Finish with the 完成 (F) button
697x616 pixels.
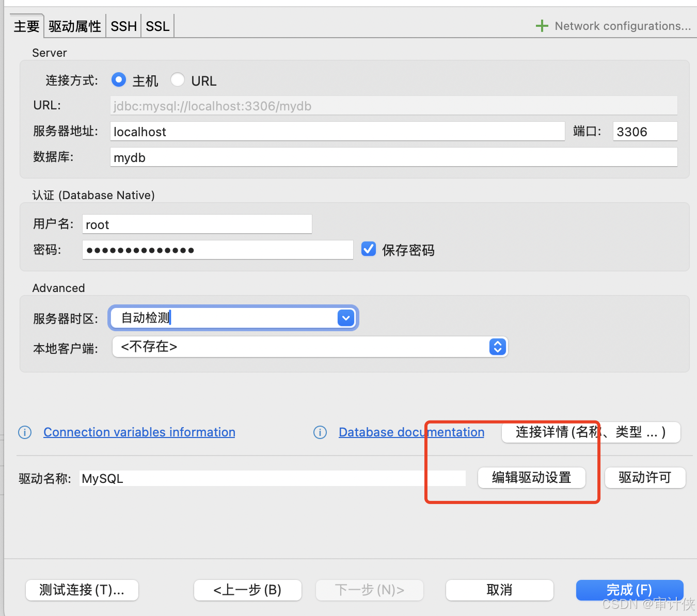coord(630,590)
